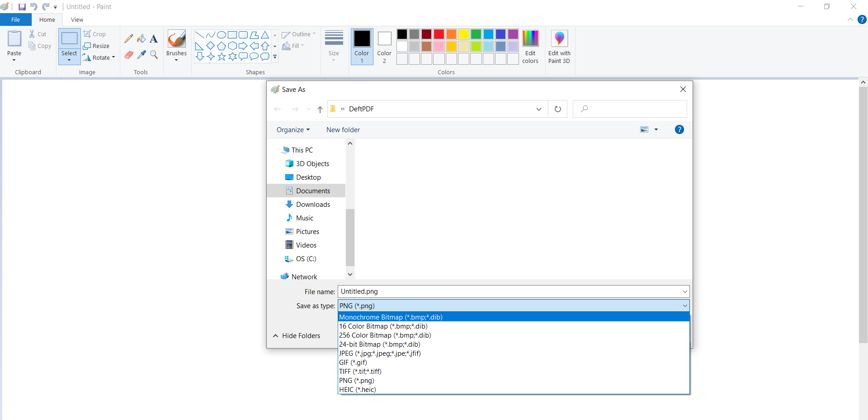Switch to the Home tab
The width and height of the screenshot is (868, 420).
coord(47,19)
